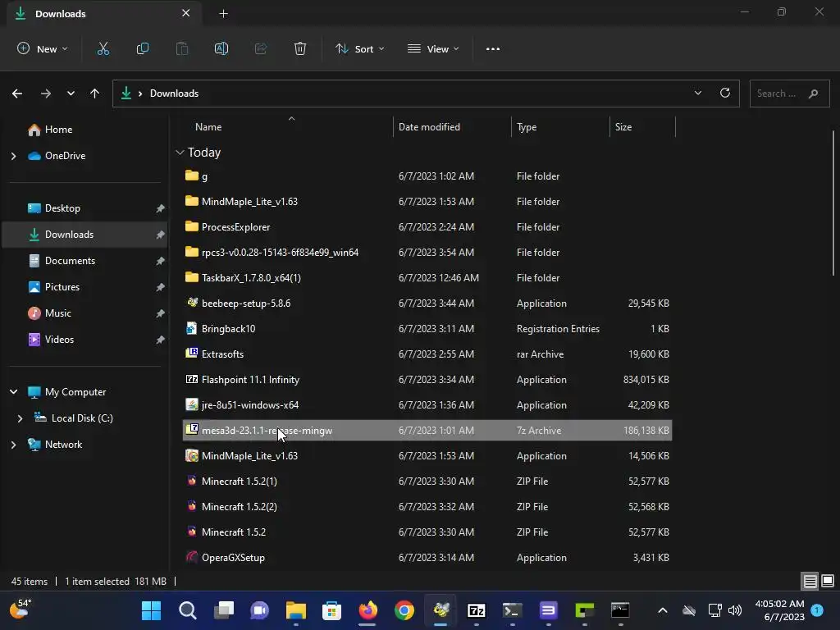The height and width of the screenshot is (630, 840).
Task: Open Pictures in navigation pane
Action: [62, 287]
